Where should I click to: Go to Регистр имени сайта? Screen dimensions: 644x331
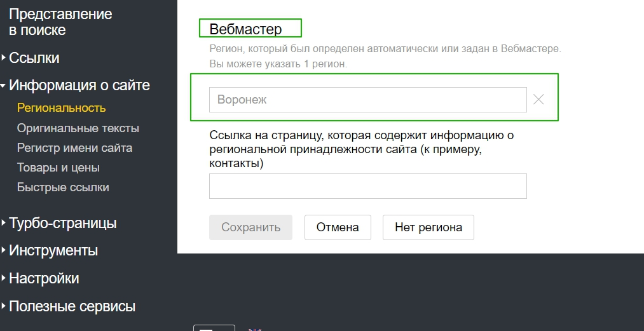click(x=75, y=148)
